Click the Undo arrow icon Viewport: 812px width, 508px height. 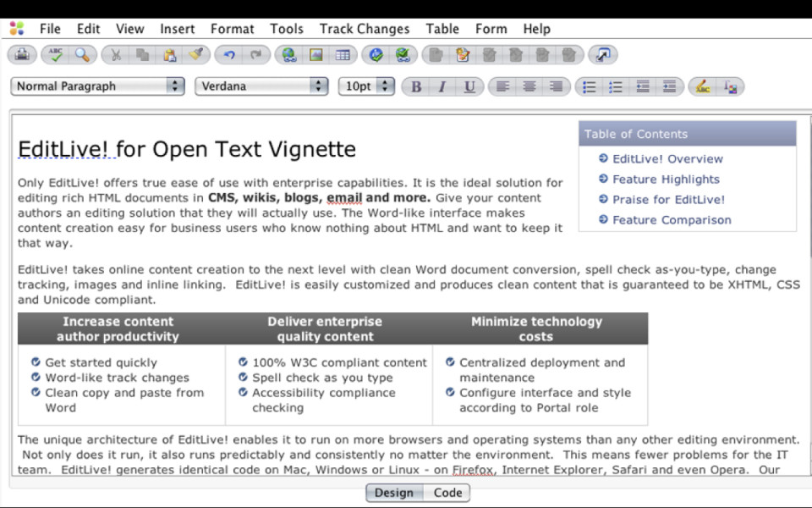[x=228, y=55]
